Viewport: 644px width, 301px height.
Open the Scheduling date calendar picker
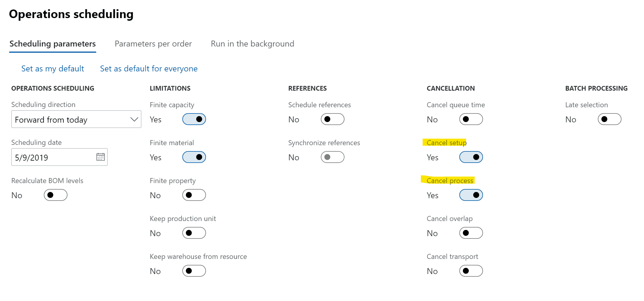101,157
